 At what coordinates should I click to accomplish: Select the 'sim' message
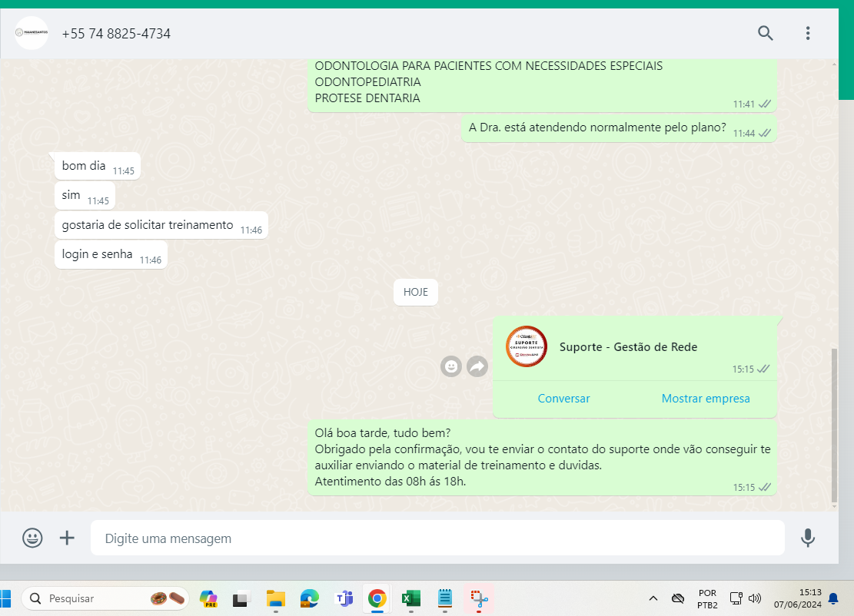tap(85, 195)
